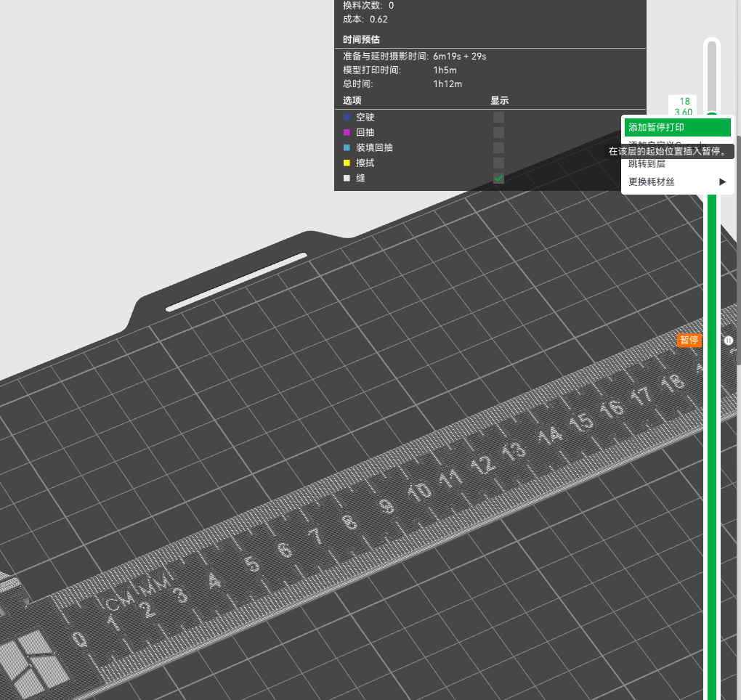Tick the 擦拭 display checkbox
Viewport: 741px width, 700px height.
(498, 163)
